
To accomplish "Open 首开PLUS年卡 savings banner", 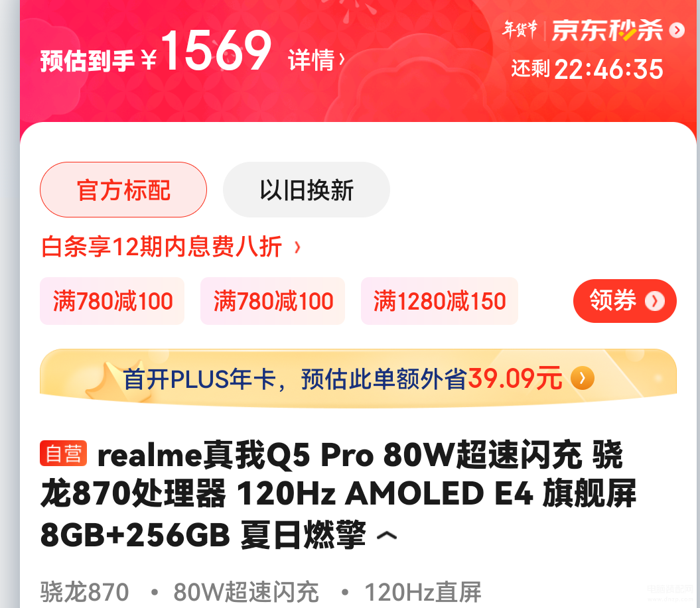I will click(358, 379).
